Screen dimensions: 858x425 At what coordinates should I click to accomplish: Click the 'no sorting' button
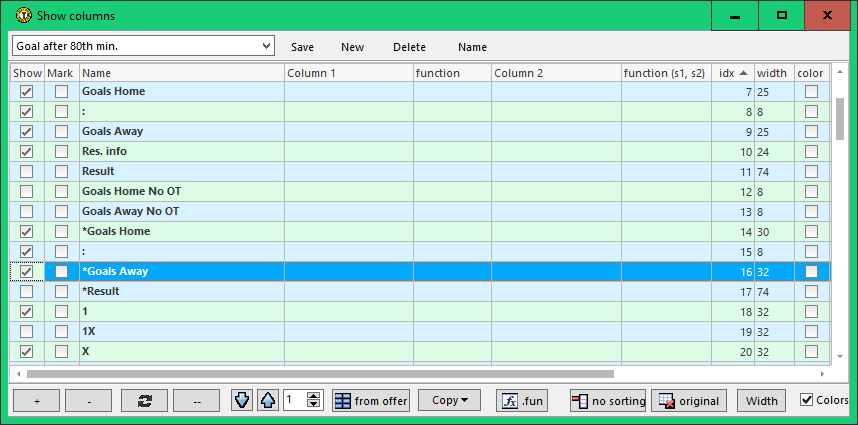pos(608,401)
